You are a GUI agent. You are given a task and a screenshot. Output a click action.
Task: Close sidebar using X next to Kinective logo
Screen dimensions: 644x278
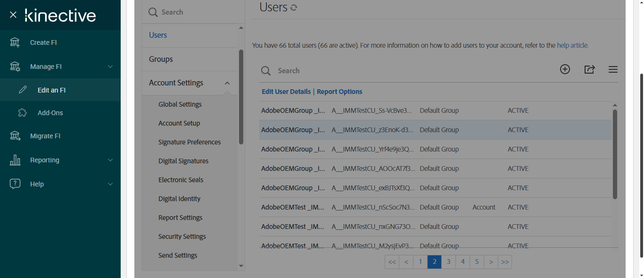[x=13, y=15]
